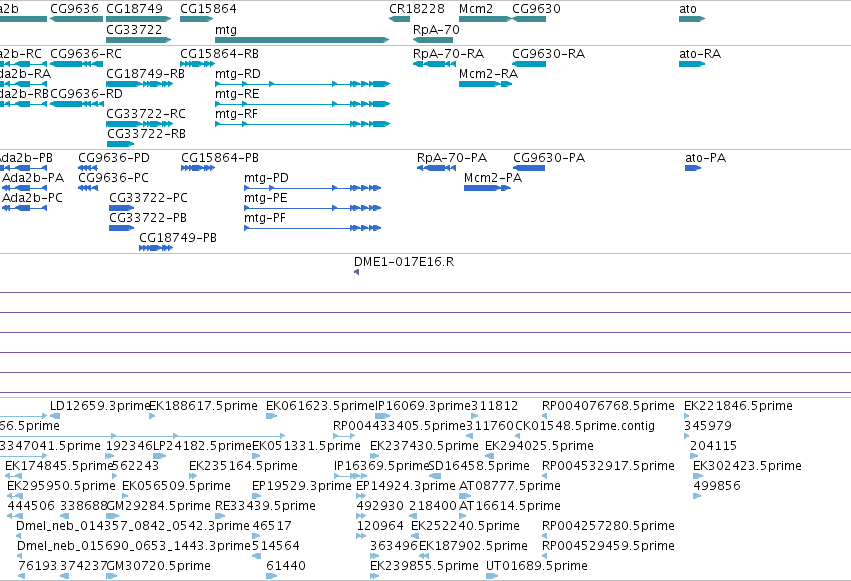Click the EK252240.5prime EST arrow

click(x=414, y=537)
